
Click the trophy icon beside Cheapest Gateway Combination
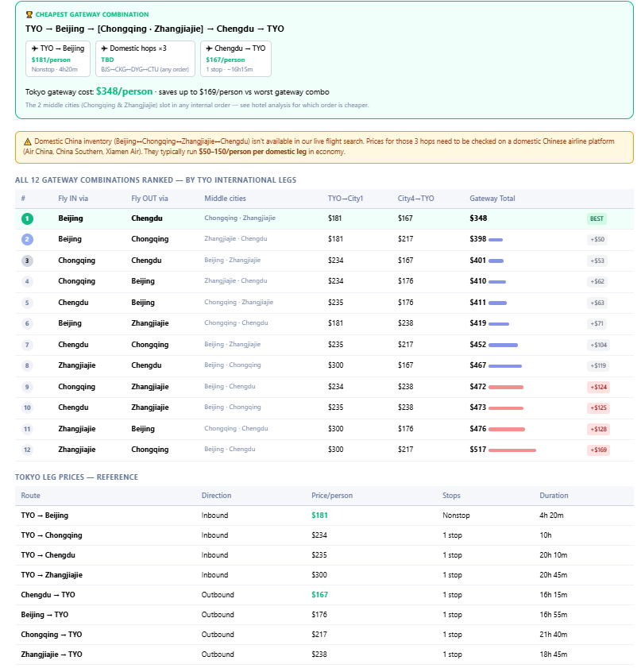29,14
